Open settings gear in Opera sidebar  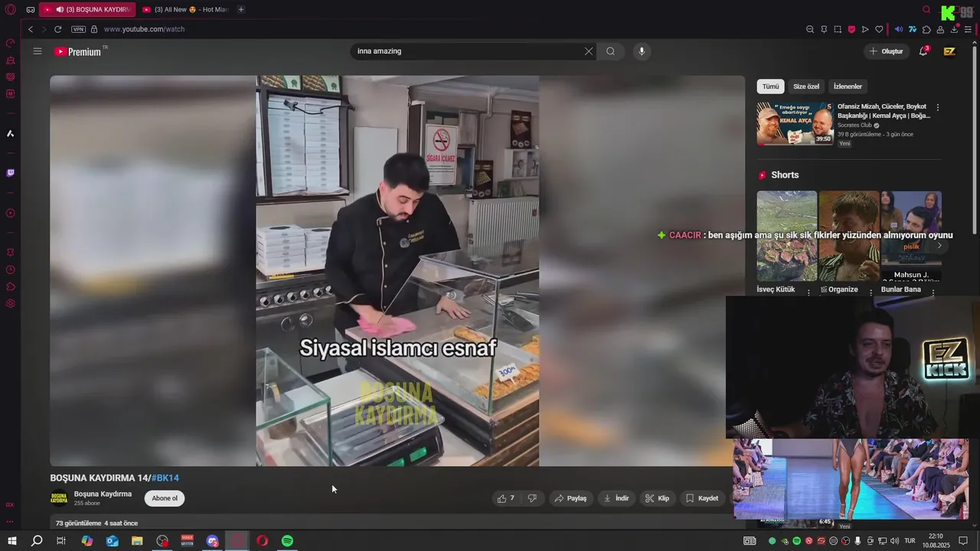[x=10, y=304]
